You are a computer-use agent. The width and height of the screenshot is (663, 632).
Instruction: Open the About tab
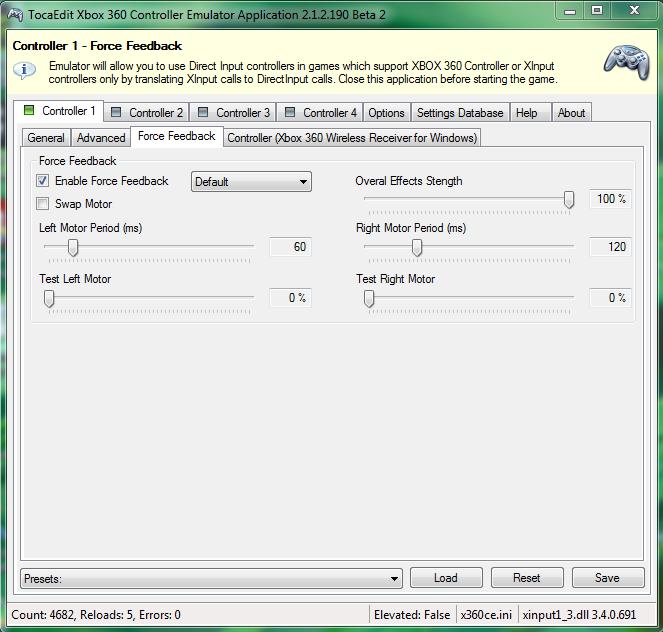[571, 112]
